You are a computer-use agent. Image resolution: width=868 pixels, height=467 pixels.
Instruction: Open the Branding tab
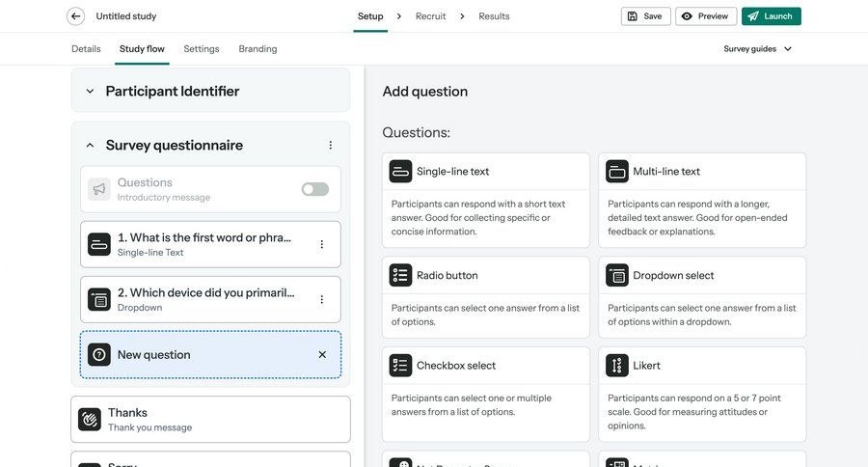[x=258, y=49]
